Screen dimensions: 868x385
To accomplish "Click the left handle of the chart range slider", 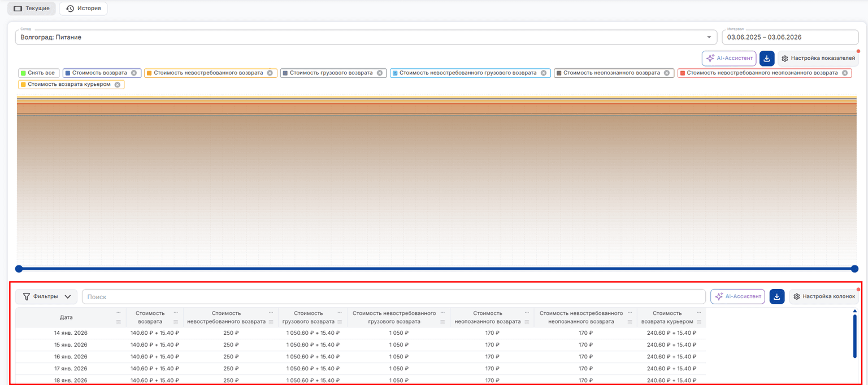I will [19, 269].
